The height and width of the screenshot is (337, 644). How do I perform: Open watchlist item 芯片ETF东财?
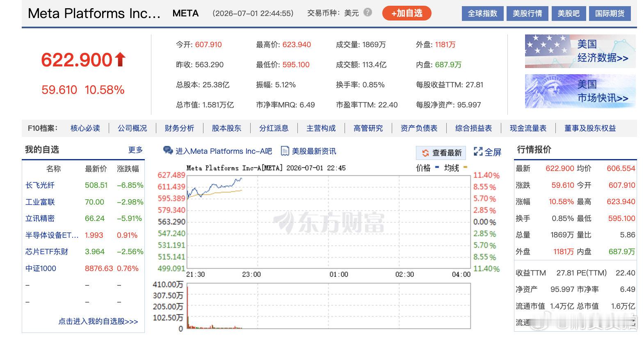(x=47, y=252)
